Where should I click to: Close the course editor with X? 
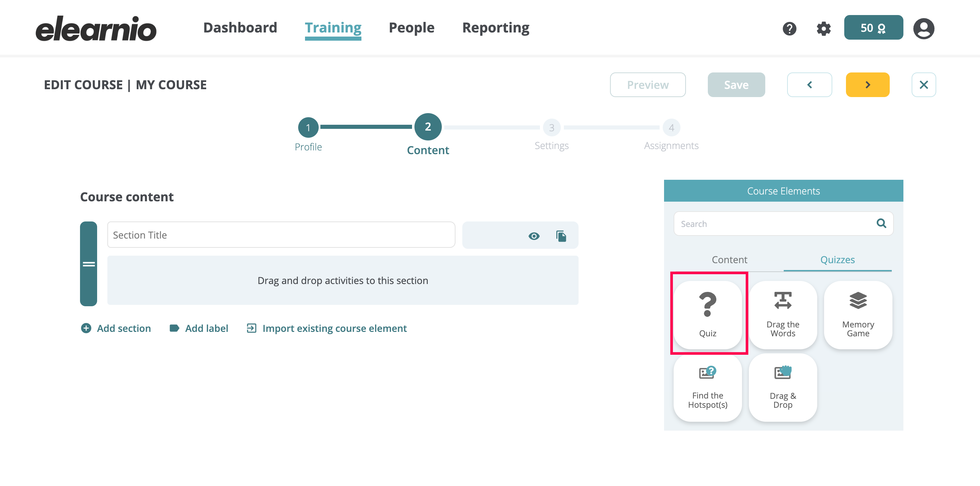(923, 85)
